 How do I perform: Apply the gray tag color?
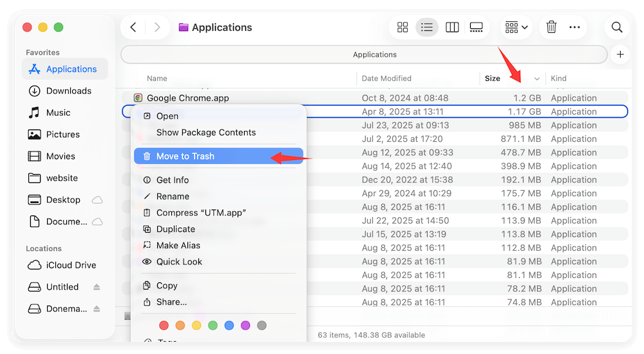[x=261, y=326]
